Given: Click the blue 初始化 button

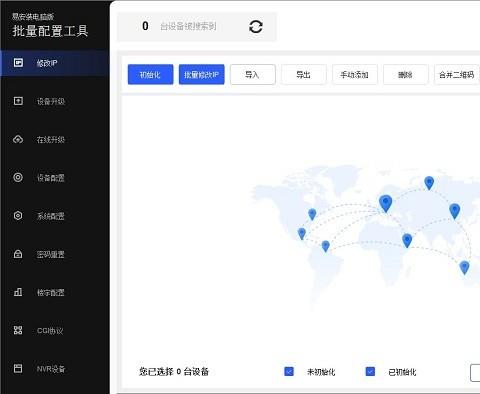Looking at the screenshot, I should 150,74.
